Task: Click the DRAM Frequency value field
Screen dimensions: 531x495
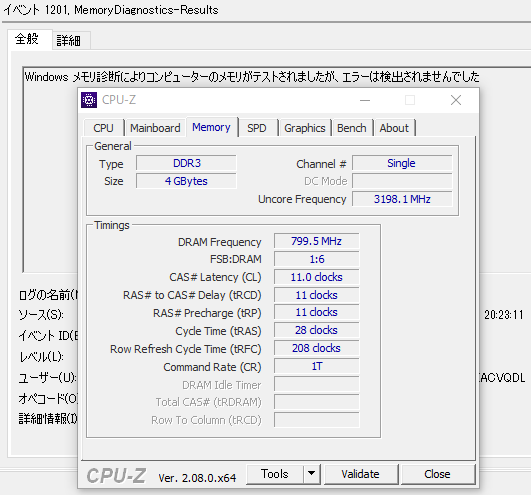Action: pos(317,241)
